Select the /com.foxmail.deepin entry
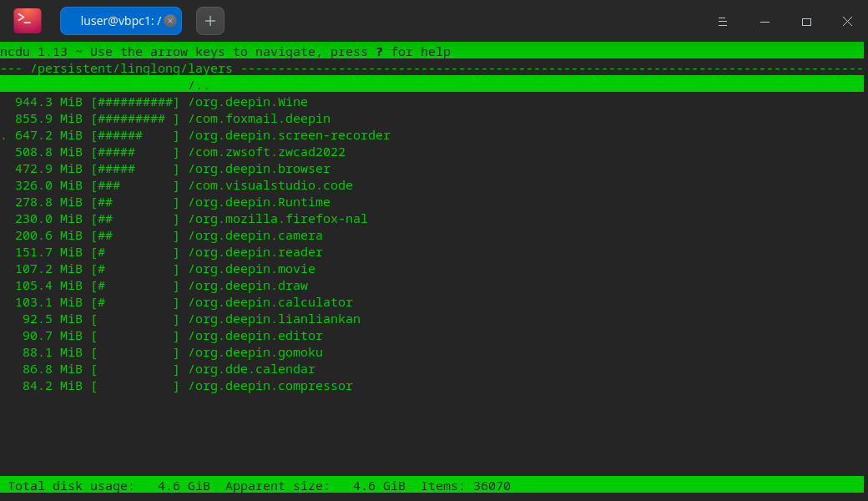The width and height of the screenshot is (868, 501). click(259, 119)
